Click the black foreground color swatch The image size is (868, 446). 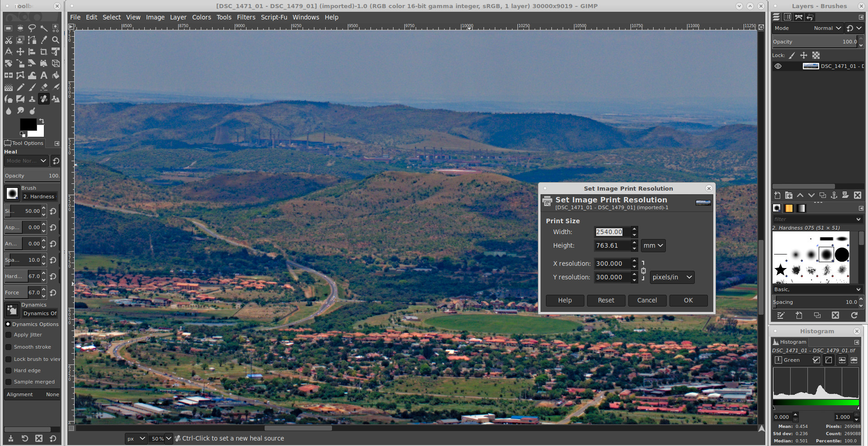[28, 125]
